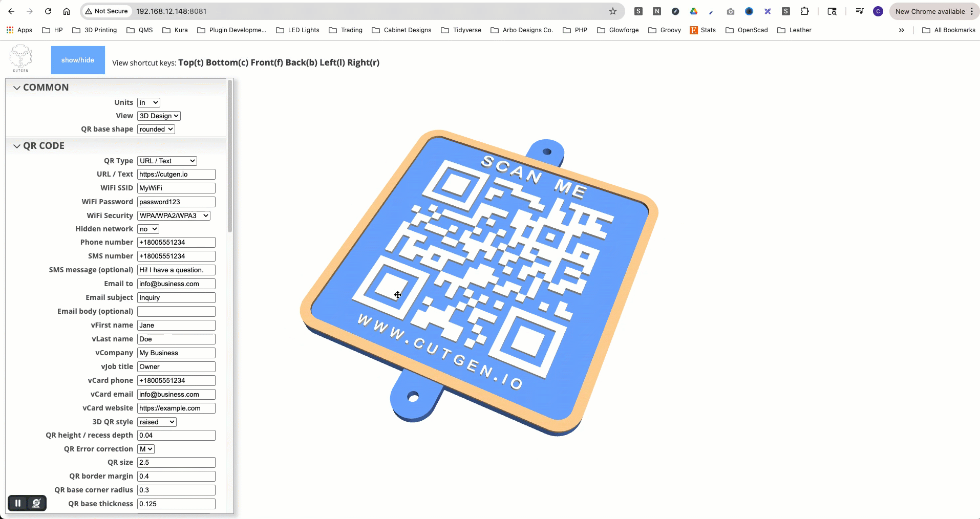Open the Google Drive extension icon
Image resolution: width=980 pixels, height=519 pixels.
coord(694,11)
